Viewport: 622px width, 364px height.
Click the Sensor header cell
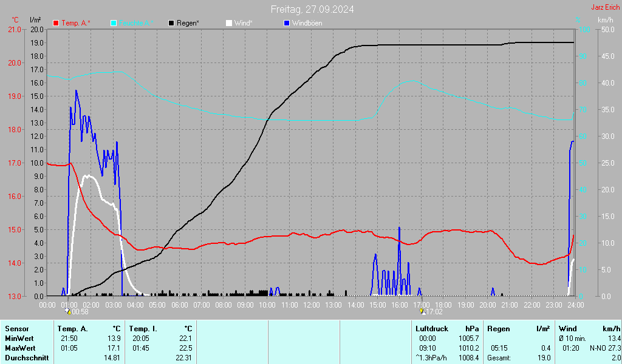pos(17,329)
